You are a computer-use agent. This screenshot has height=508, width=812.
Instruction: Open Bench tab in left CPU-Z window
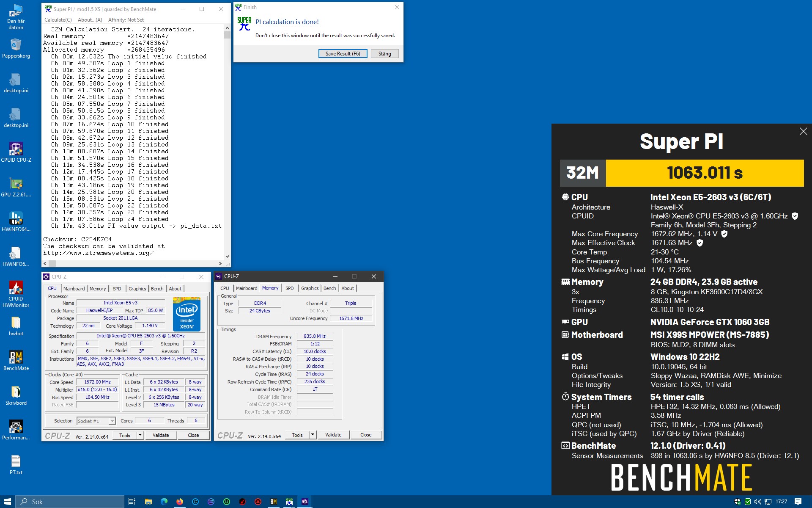pyautogui.click(x=157, y=289)
